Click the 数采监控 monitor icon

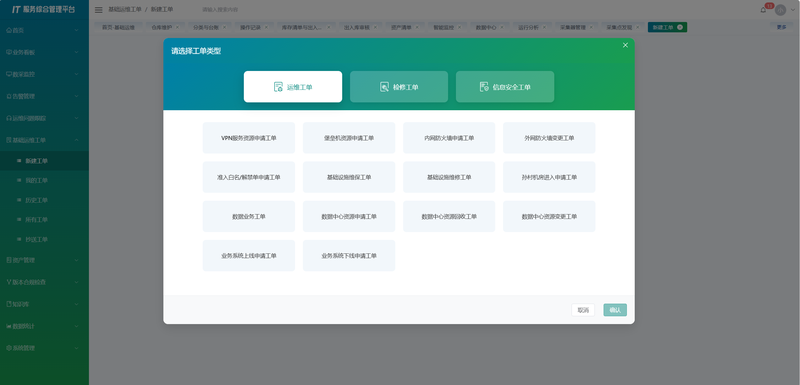coord(9,74)
